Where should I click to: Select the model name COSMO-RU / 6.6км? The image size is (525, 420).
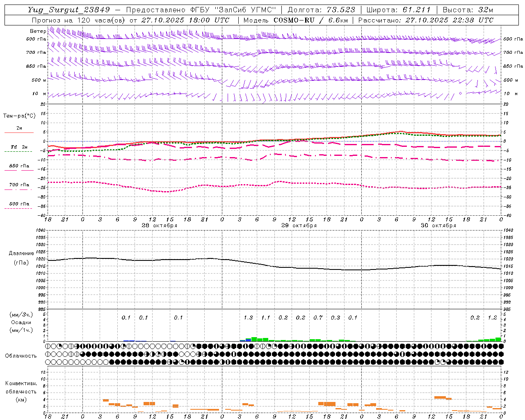[x=311, y=20]
